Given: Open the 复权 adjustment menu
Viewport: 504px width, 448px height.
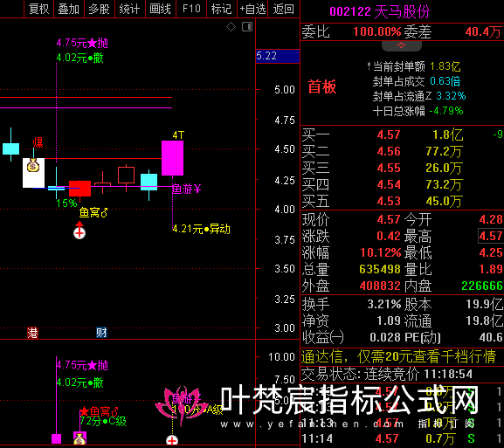Looking at the screenshot, I should tap(39, 9).
